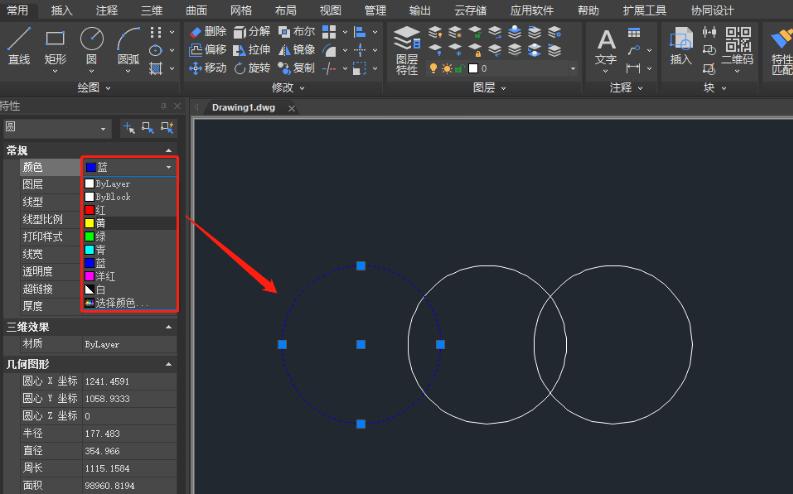Switch to the 视图 ribbon tab
Viewport: 793px width, 494px height.
pyautogui.click(x=330, y=10)
